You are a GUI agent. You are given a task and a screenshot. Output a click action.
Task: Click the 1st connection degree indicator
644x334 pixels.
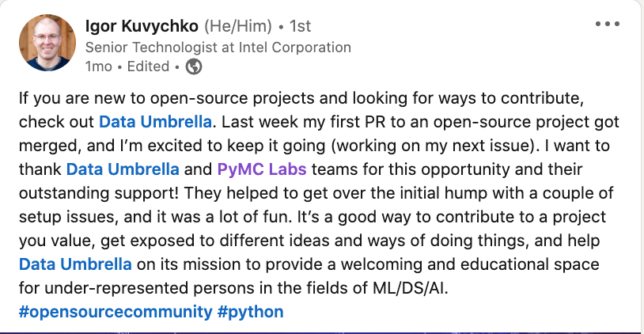coord(301,27)
